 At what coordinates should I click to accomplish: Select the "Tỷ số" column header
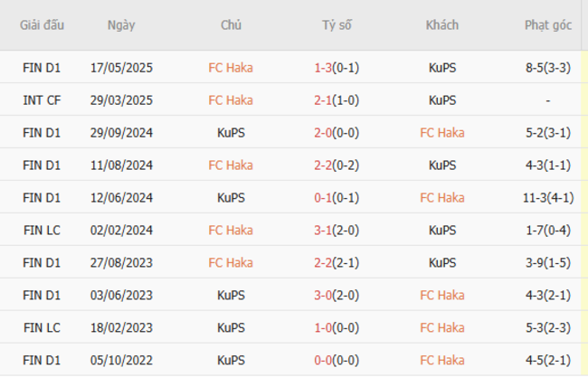coord(337,25)
